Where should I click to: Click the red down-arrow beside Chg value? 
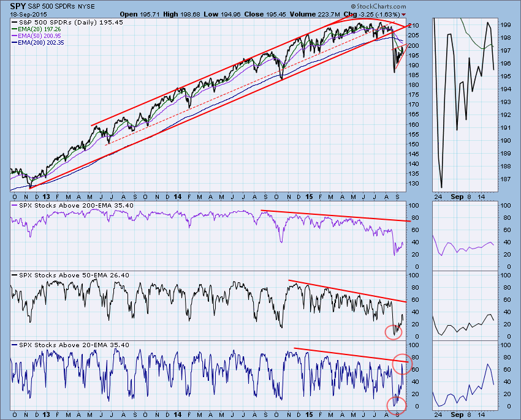pos(403,15)
